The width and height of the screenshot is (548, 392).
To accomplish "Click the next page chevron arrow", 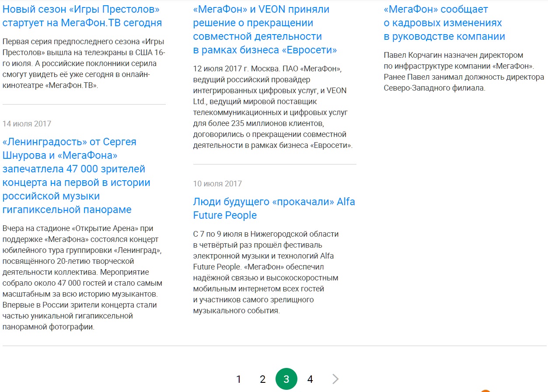I will coord(335,379).
